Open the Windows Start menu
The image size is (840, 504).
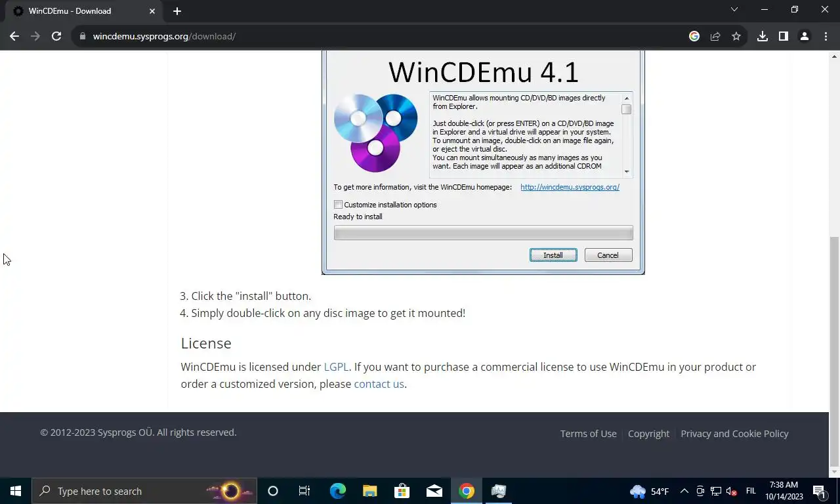point(16,491)
